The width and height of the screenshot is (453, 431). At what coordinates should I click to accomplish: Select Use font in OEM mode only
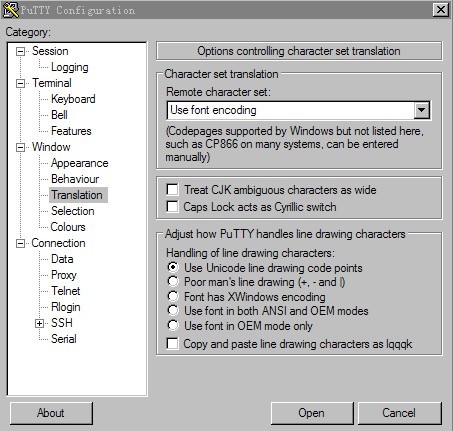173,325
